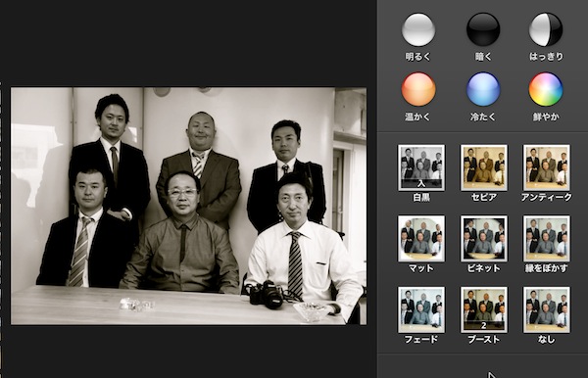Click the rainbow 鮮やか (Saturate) orb
Image resolution: width=588 pixels, height=378 pixels.
tap(546, 89)
